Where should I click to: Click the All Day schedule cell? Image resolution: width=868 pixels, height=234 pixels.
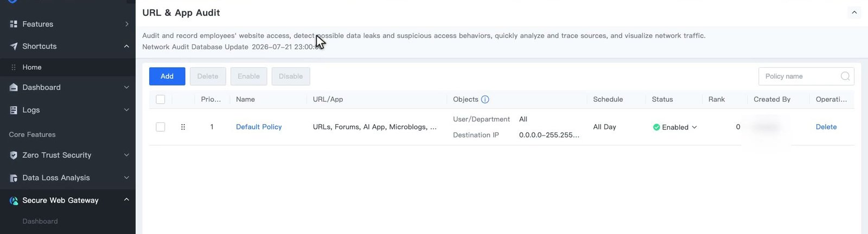(x=604, y=127)
